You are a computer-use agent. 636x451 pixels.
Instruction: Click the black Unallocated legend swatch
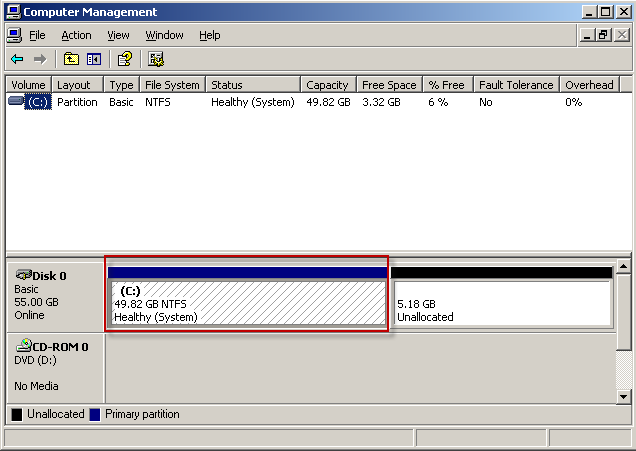point(17,414)
